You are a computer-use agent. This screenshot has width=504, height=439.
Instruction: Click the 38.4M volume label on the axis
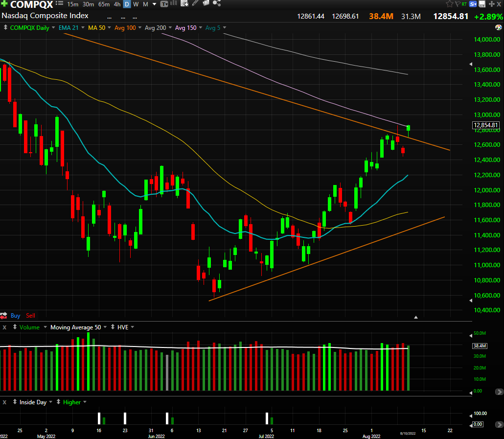(x=480, y=346)
